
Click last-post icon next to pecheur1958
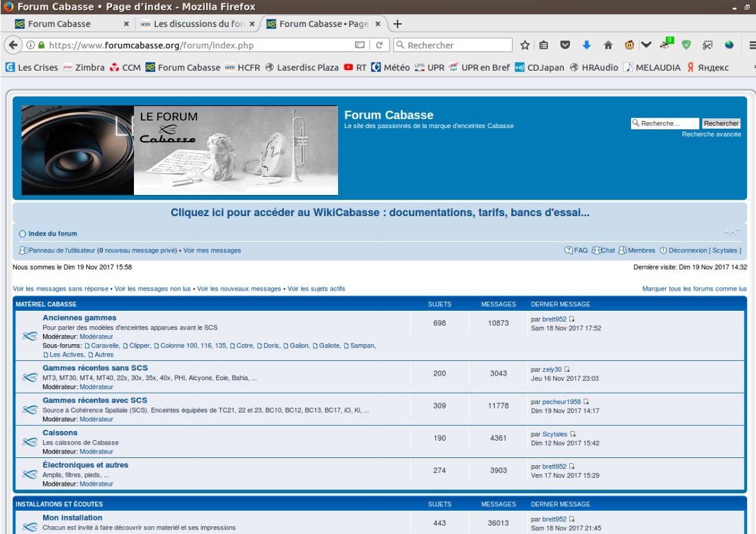[586, 401]
